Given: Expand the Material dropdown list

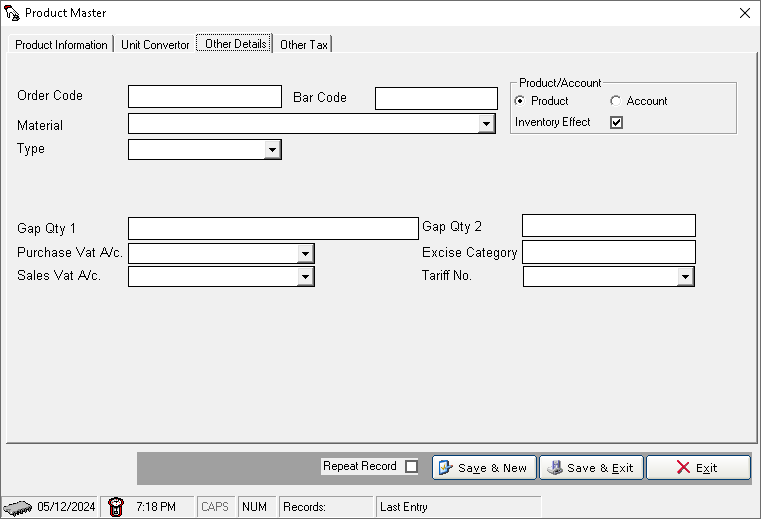Looking at the screenshot, I should (x=486, y=124).
